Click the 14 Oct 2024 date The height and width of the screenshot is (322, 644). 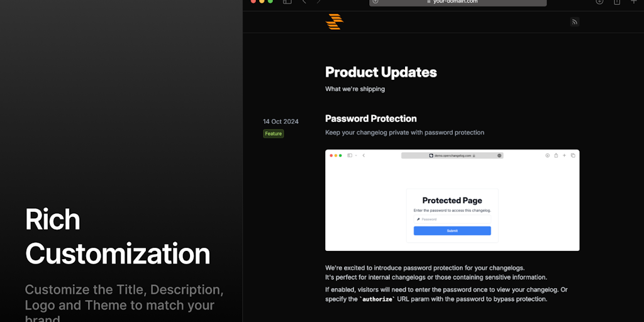[280, 121]
